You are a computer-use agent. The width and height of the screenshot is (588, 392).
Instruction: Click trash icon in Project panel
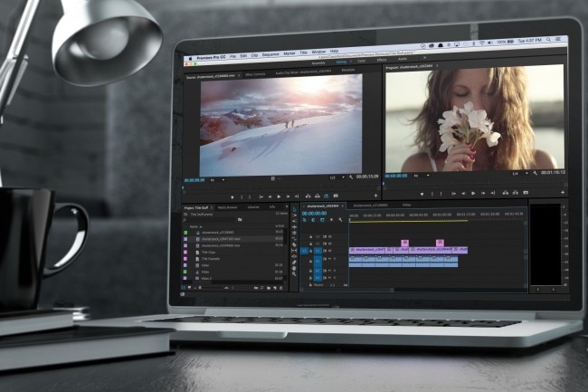click(281, 288)
